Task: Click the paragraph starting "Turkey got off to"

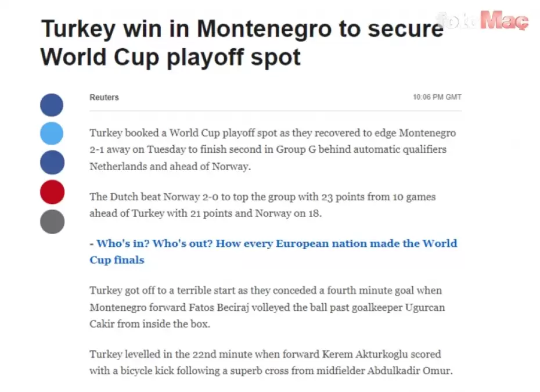Action: [267, 307]
